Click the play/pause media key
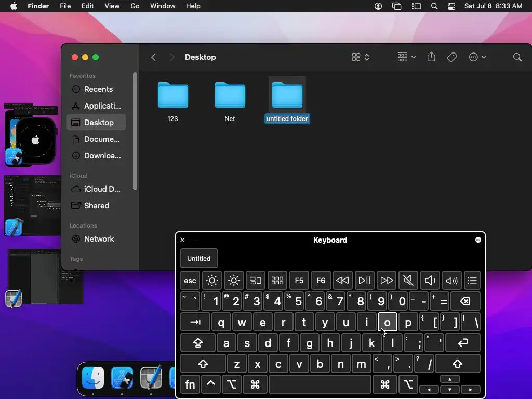 pos(365,281)
